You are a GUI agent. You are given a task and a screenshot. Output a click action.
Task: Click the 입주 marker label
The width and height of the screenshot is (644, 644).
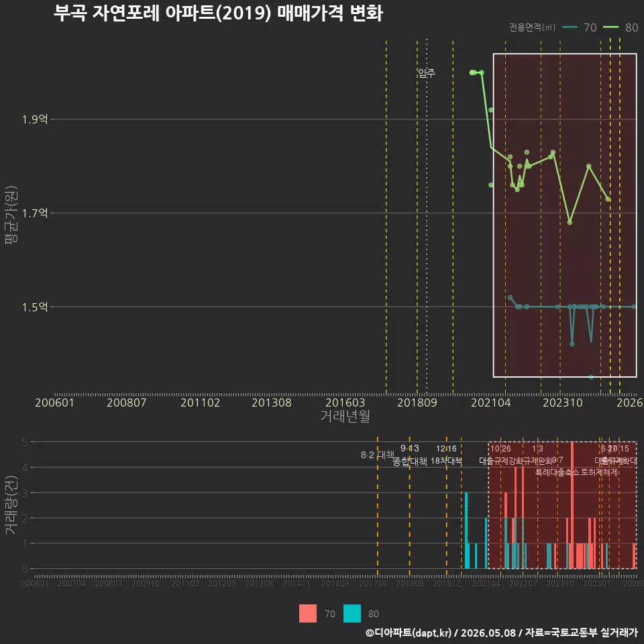coord(427,73)
